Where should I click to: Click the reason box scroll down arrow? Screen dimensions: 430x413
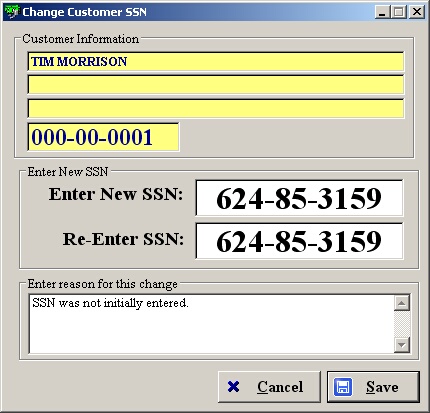(402, 345)
